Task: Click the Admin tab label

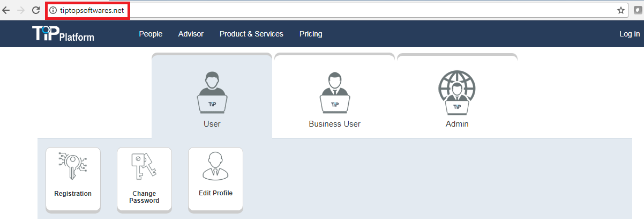Action: click(457, 124)
